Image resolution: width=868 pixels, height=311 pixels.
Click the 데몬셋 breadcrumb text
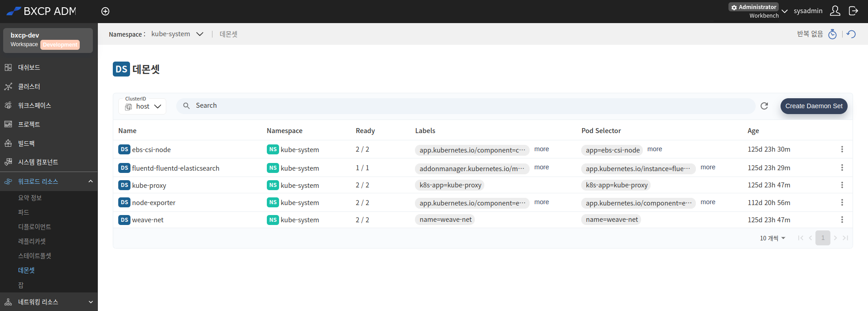(x=229, y=34)
